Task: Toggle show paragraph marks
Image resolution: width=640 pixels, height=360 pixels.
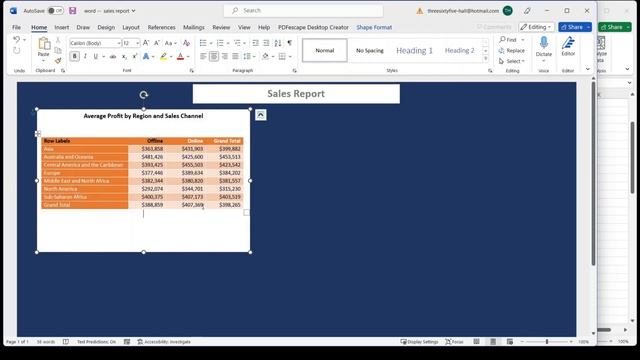Action: tap(289, 43)
